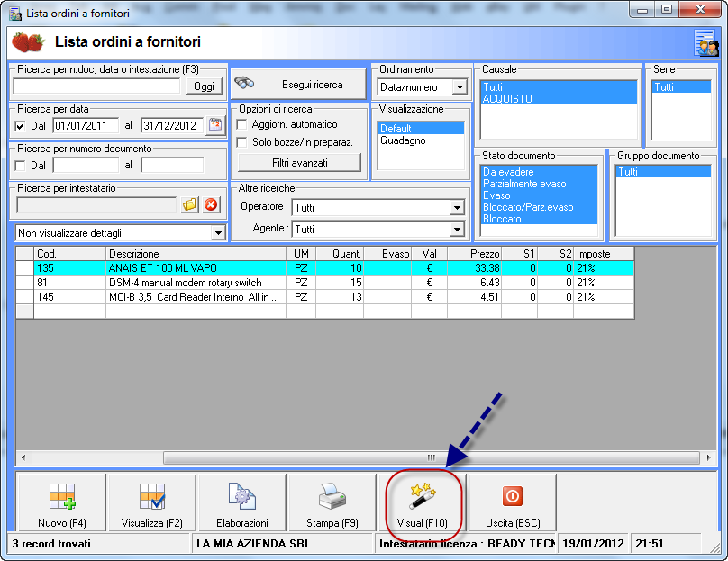The image size is (728, 561).
Task: Enable Aggiorn. automatico checkbox
Action: click(241, 124)
